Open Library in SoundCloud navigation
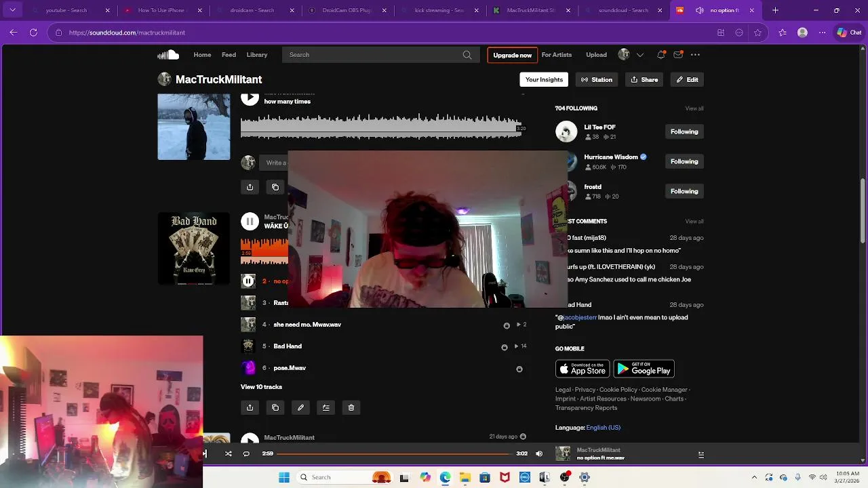868x488 pixels. (x=257, y=55)
